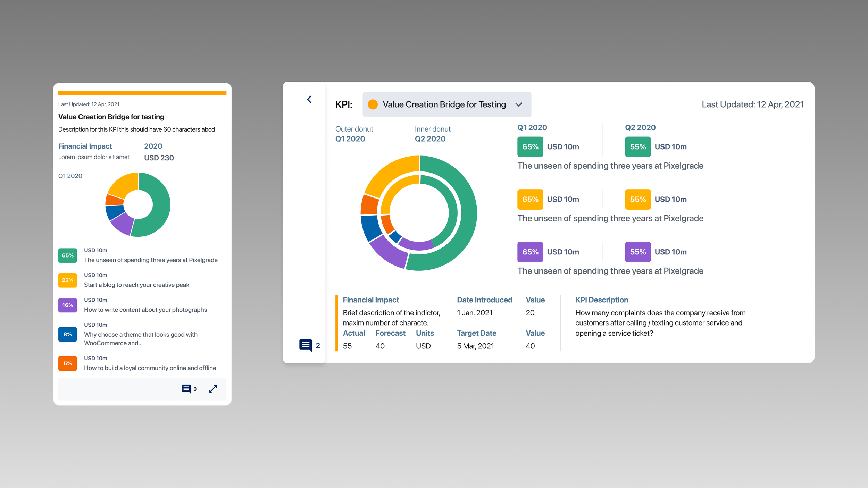Click the yellow 22% legend badge

(67, 280)
